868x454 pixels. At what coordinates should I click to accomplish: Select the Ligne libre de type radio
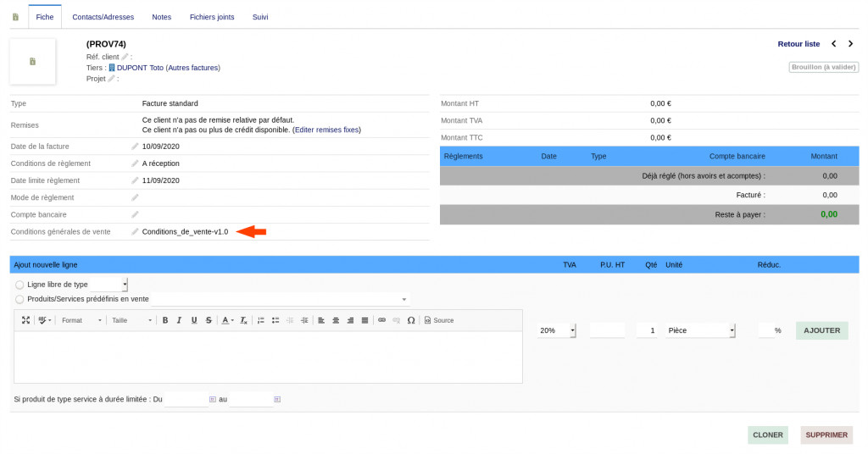pos(20,285)
